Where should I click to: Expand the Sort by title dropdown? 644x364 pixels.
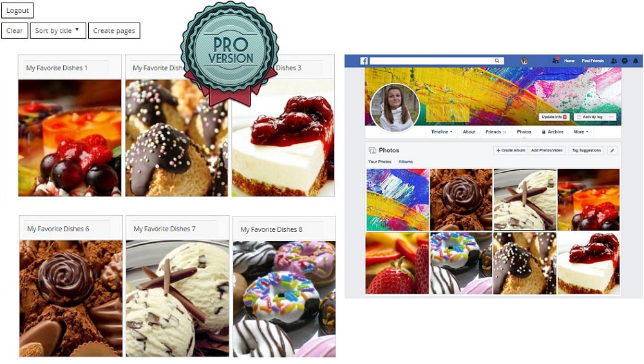tap(58, 30)
